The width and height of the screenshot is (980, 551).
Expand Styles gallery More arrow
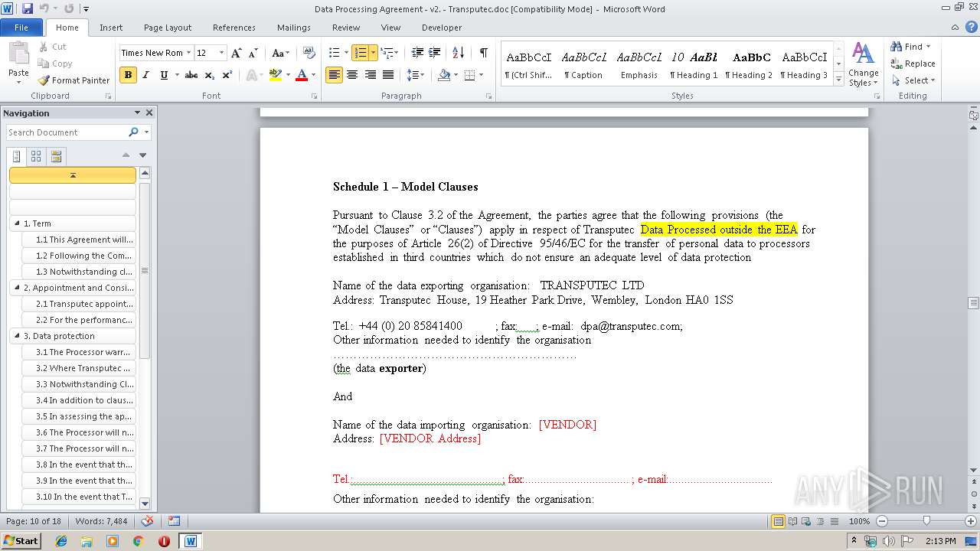[838, 80]
